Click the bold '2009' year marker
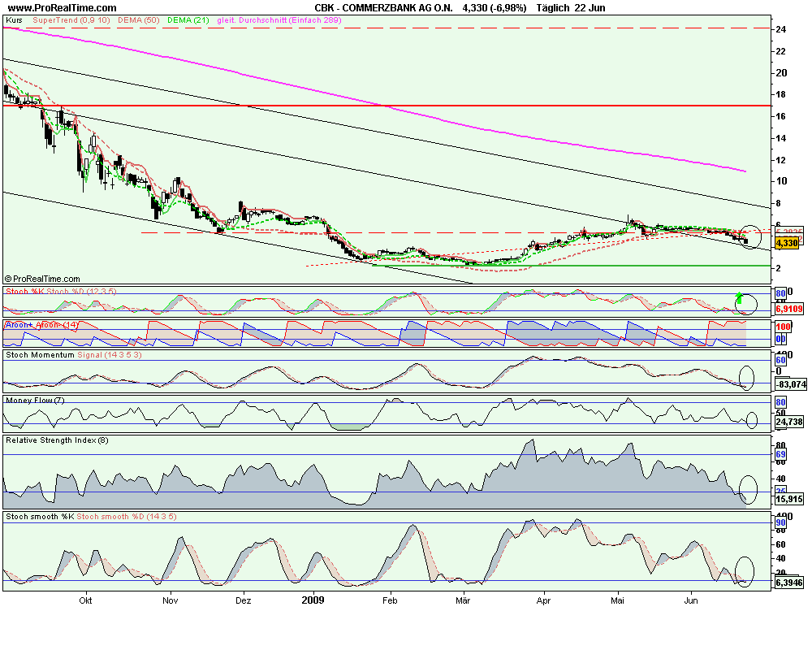812x650 pixels. click(x=313, y=600)
